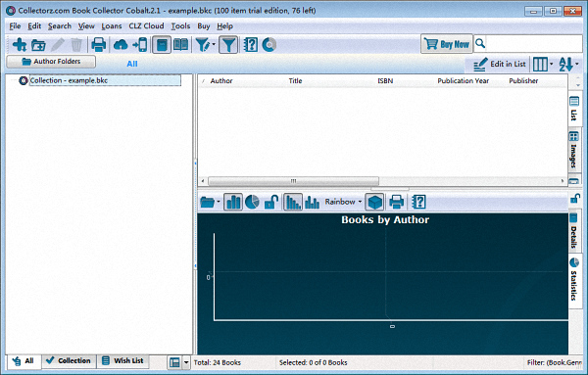Click the print icon in statistics toolbar
Viewport: 588px width, 375px height.
396,203
